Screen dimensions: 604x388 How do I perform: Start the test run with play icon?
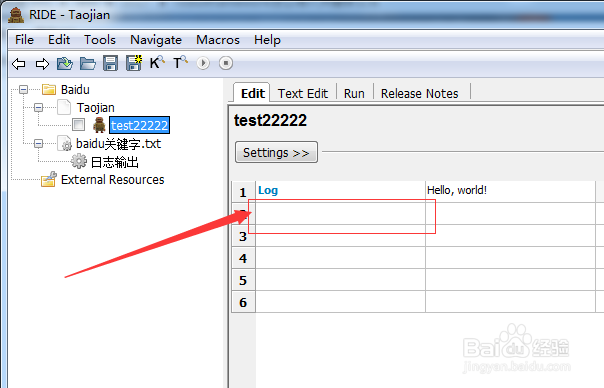pyautogui.click(x=203, y=63)
